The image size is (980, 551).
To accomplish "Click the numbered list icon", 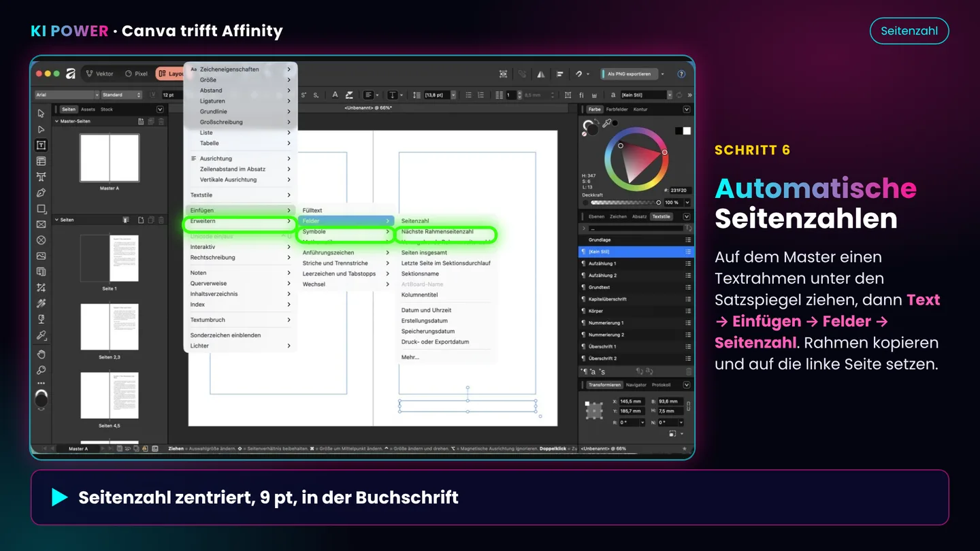I will (481, 95).
